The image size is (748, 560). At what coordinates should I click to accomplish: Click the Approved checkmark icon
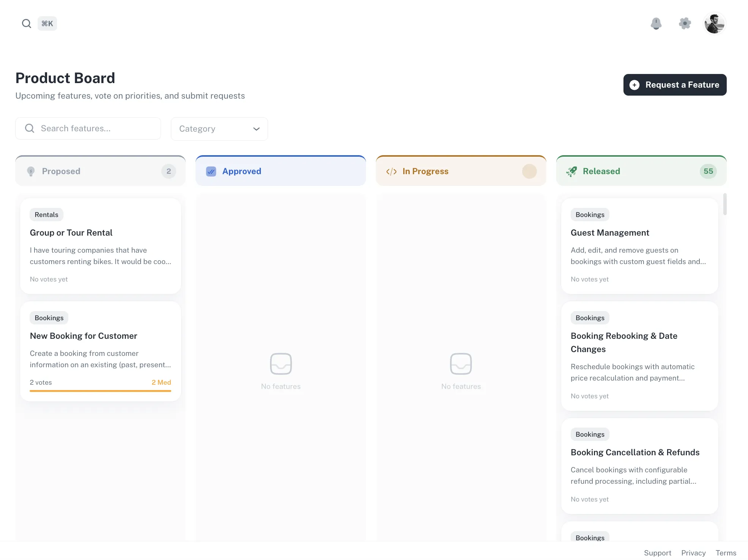(211, 171)
